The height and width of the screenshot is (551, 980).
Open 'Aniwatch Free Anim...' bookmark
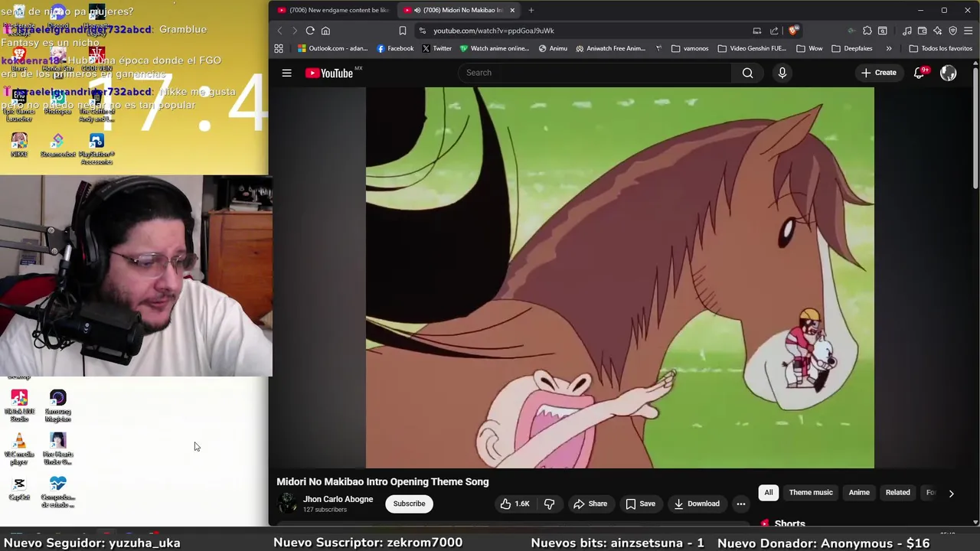[610, 48]
